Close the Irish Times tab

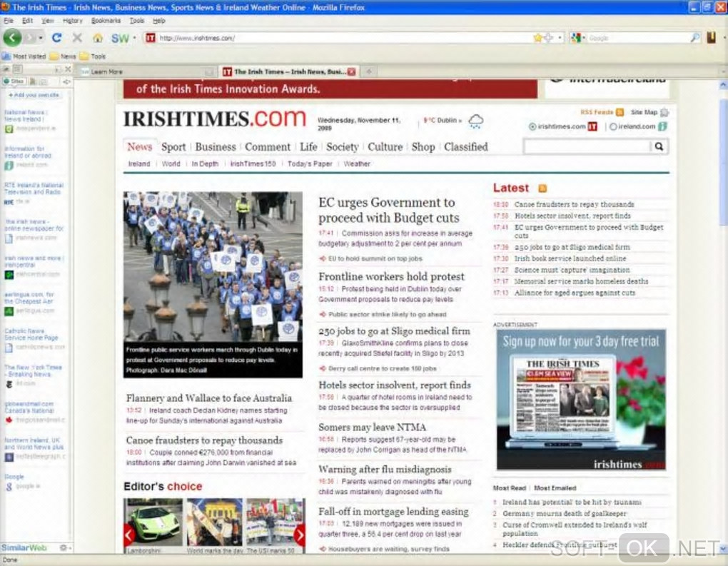click(x=351, y=71)
